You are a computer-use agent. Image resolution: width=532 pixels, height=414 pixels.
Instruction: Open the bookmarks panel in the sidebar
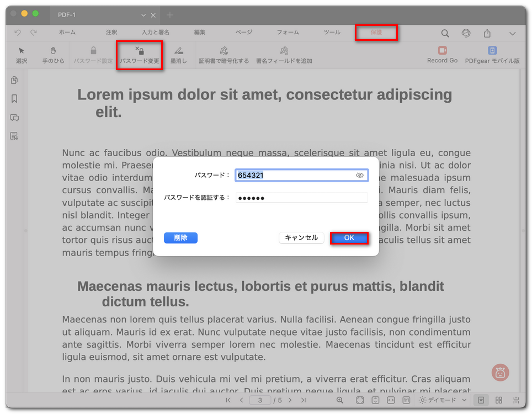14,99
